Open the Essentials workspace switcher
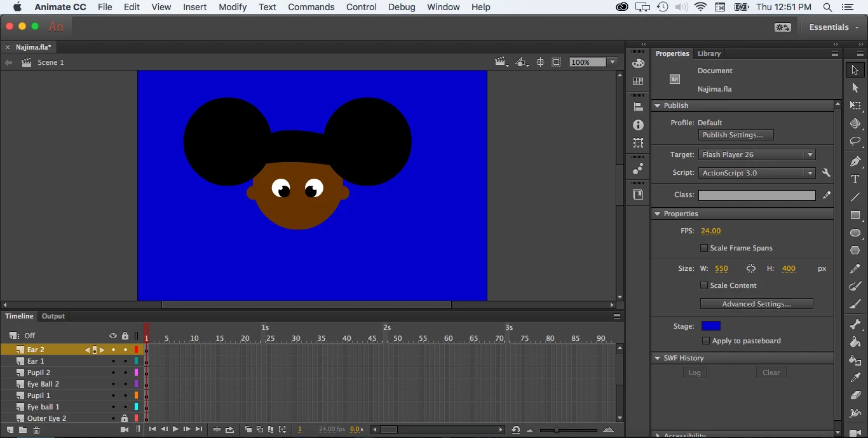Image resolution: width=868 pixels, height=438 pixels. (833, 27)
